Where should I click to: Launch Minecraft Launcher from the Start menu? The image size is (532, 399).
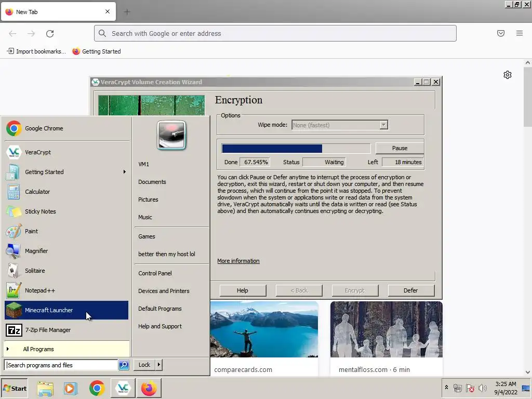[66, 310]
